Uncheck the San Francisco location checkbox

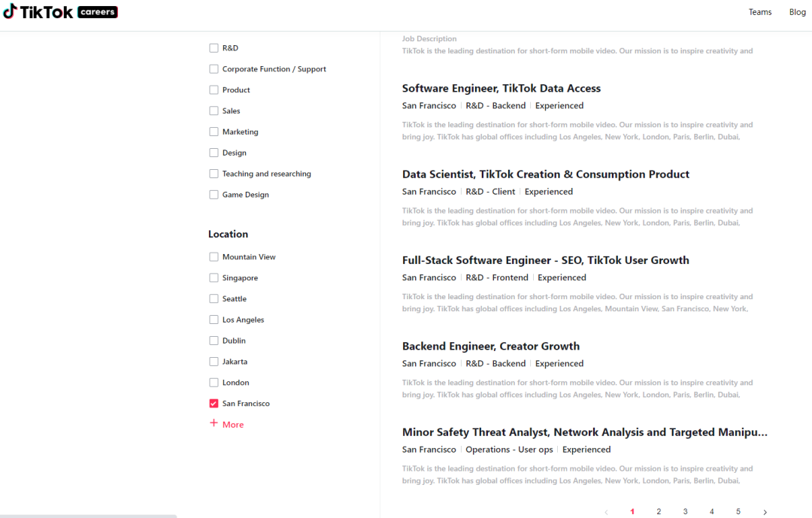tap(214, 404)
